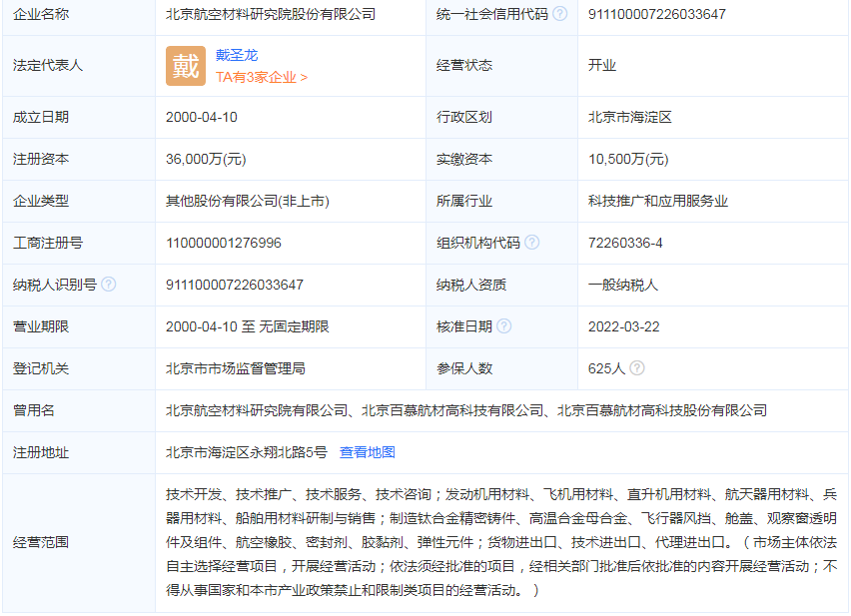Click taxpayer ID value 911100007226033647
Screen dimensions: 851x616
[235, 285]
